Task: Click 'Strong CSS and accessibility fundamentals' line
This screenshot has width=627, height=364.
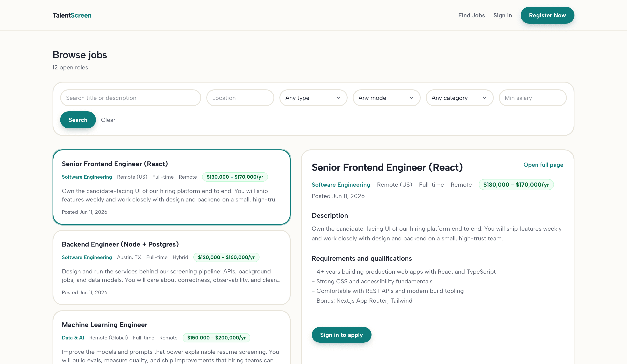Action: pyautogui.click(x=372, y=281)
